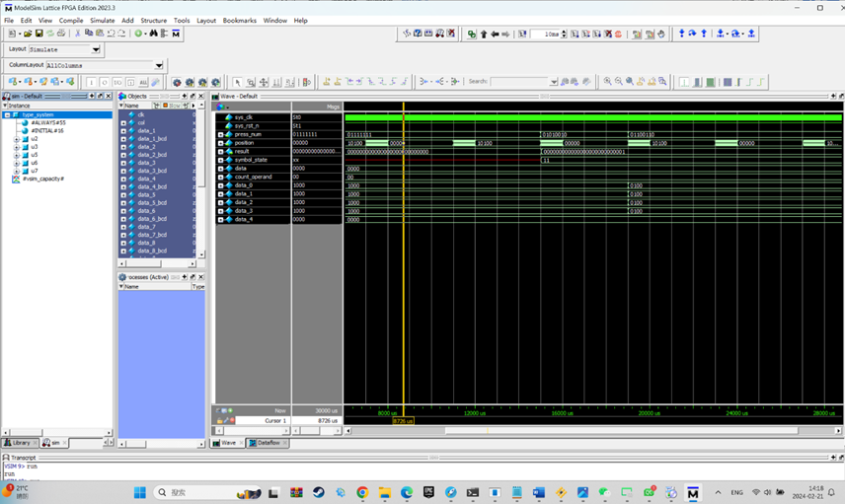Viewport: 845px width, 504px height.
Task: Click the Copy icon in main toolbar
Action: (89, 34)
